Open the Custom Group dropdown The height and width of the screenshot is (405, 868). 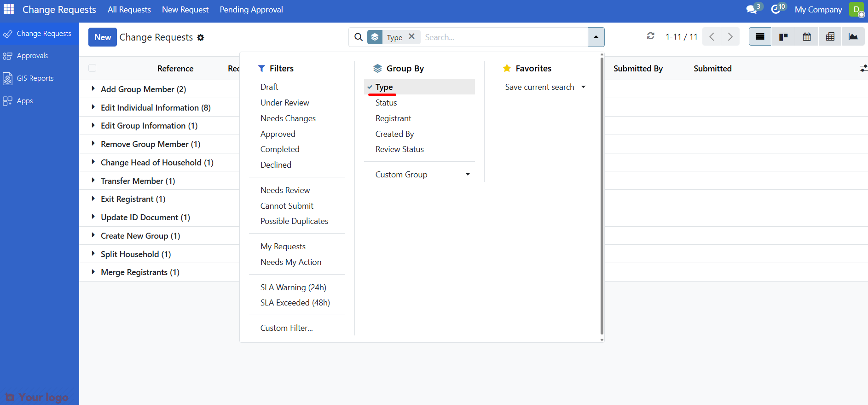[422, 175]
